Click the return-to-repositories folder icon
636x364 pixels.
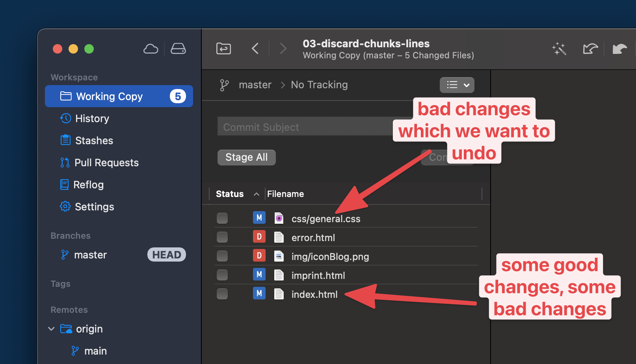[x=223, y=48]
